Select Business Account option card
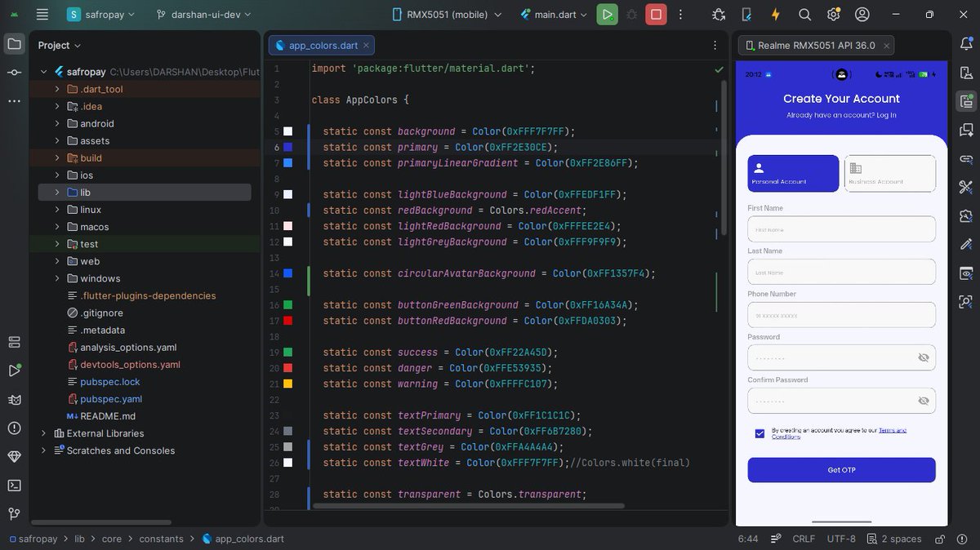 coord(890,173)
